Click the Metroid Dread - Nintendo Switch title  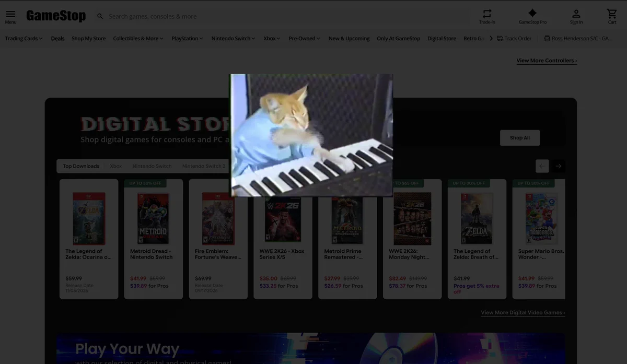[152, 254]
